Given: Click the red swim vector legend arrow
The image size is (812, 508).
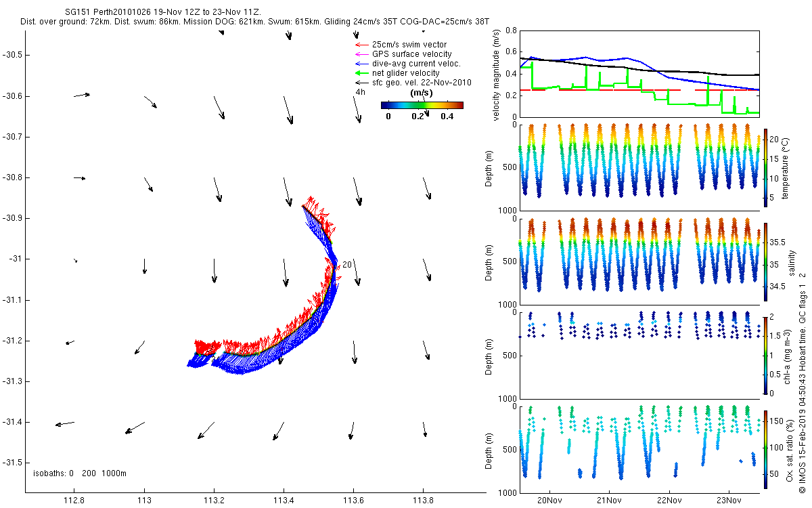Looking at the screenshot, I should point(361,45).
